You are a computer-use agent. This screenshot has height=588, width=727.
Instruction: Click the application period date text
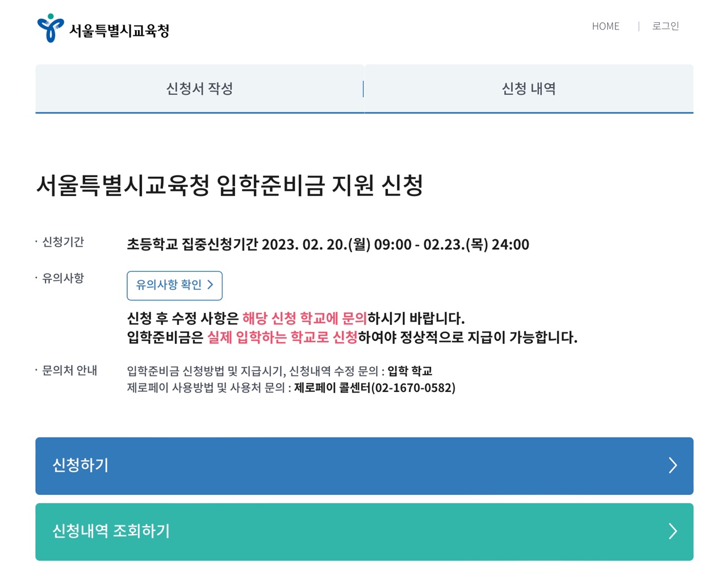[x=328, y=244]
